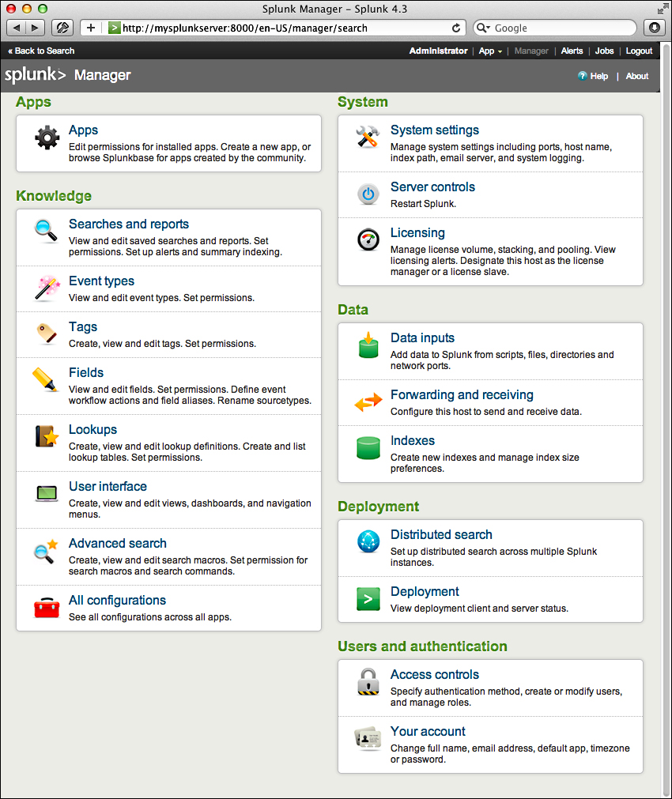The image size is (672, 799).
Task: Open the User interface link
Action: click(x=108, y=487)
